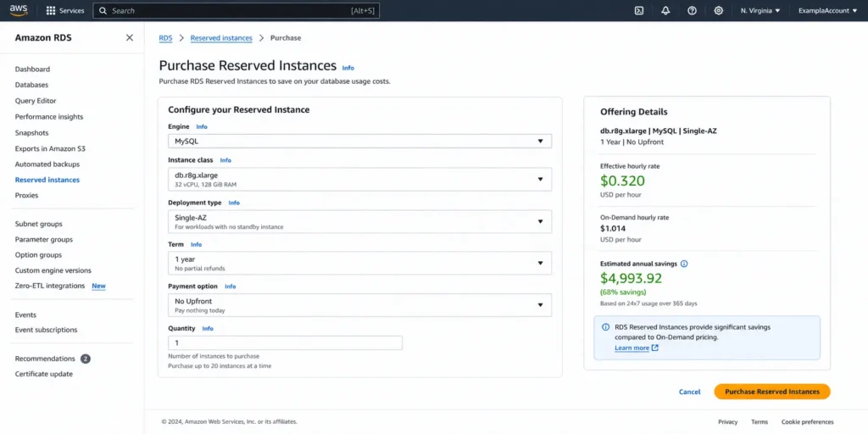Open the Learn more link
Screen dimensions: 868x434
click(632, 348)
